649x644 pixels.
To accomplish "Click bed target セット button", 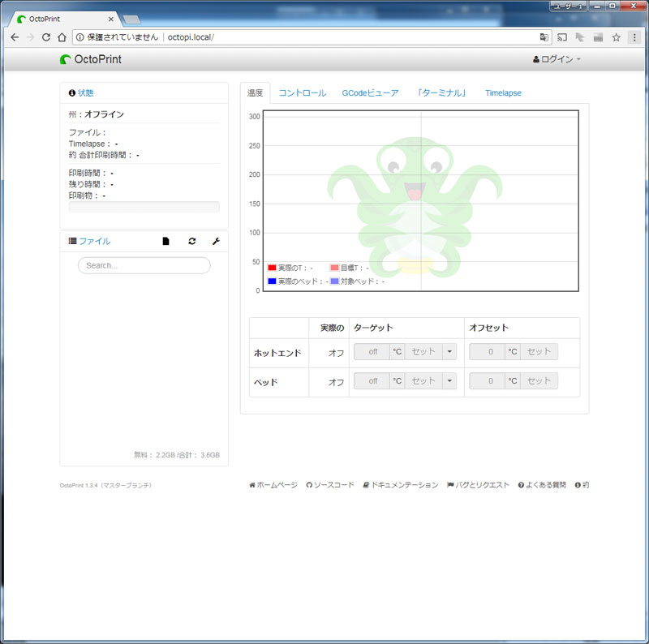I will [423, 380].
